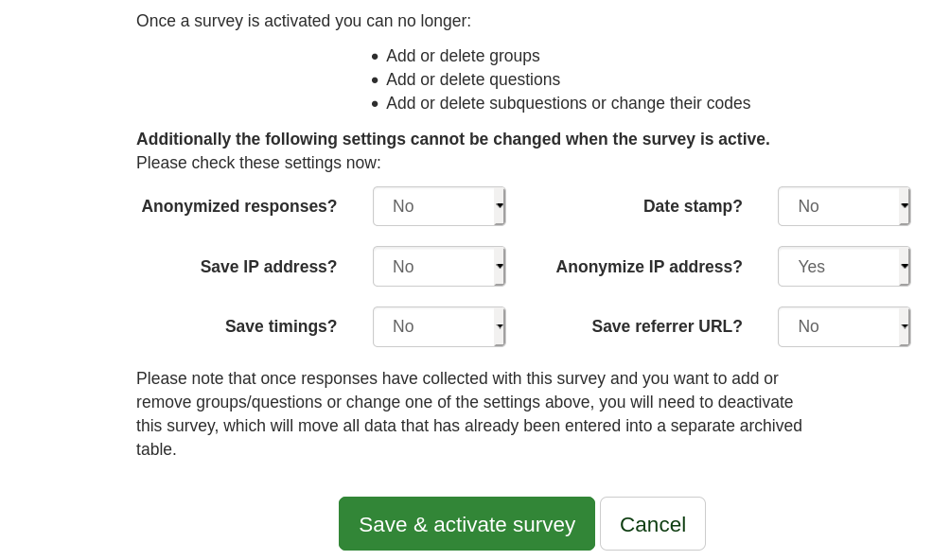Expand the Save IP address dropdown
950x560 pixels.
point(439,267)
